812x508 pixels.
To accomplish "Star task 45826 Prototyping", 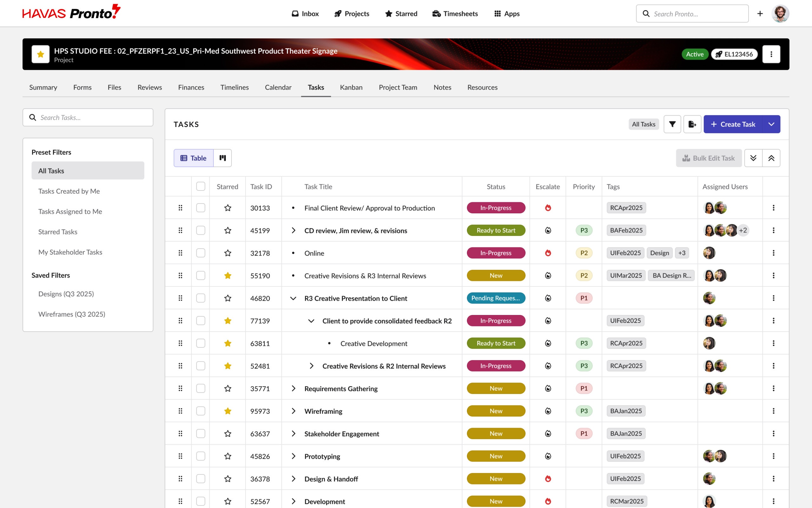I will pos(227,456).
